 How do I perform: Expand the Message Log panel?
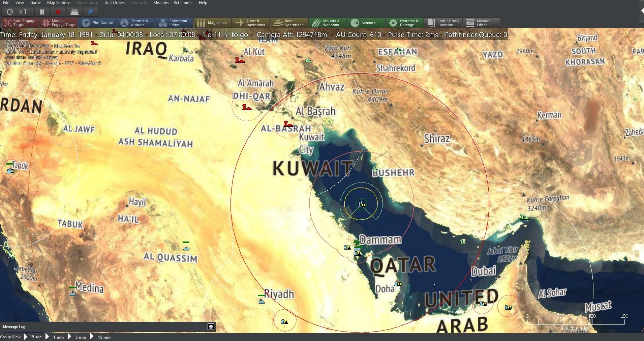(x=211, y=327)
